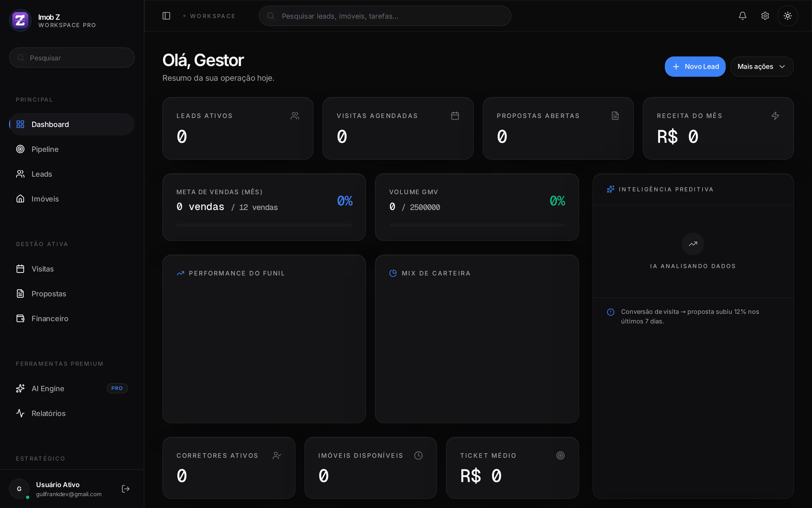
Task: Click the calendar icon on Visitas Agendadas card
Action: point(455,116)
